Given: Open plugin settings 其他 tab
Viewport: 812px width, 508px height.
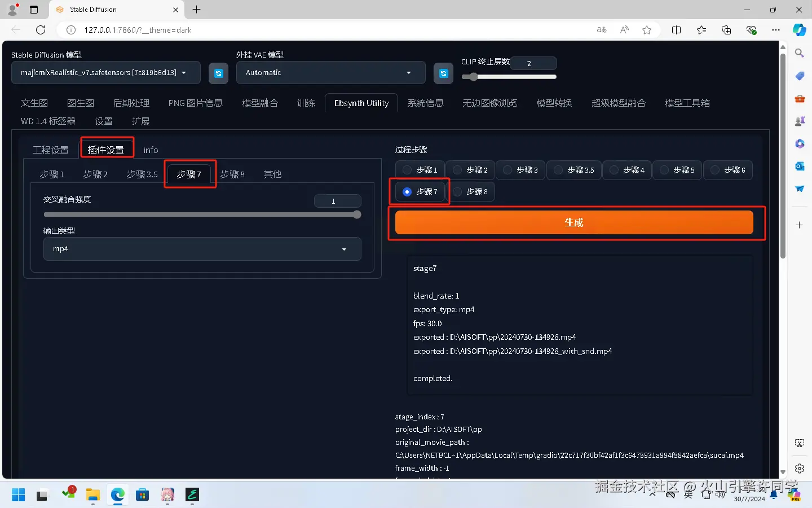Looking at the screenshot, I should point(272,174).
